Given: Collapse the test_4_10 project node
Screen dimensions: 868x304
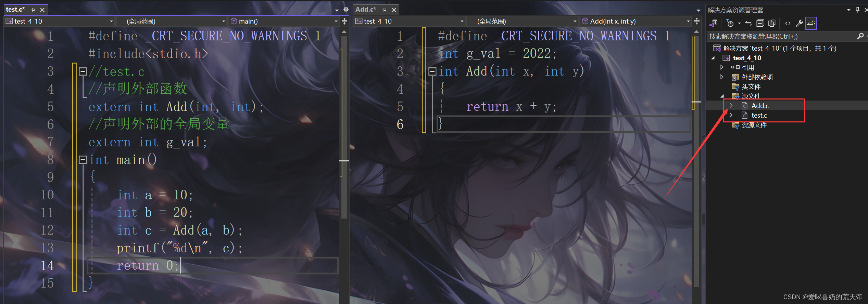Looking at the screenshot, I should pyautogui.click(x=713, y=58).
